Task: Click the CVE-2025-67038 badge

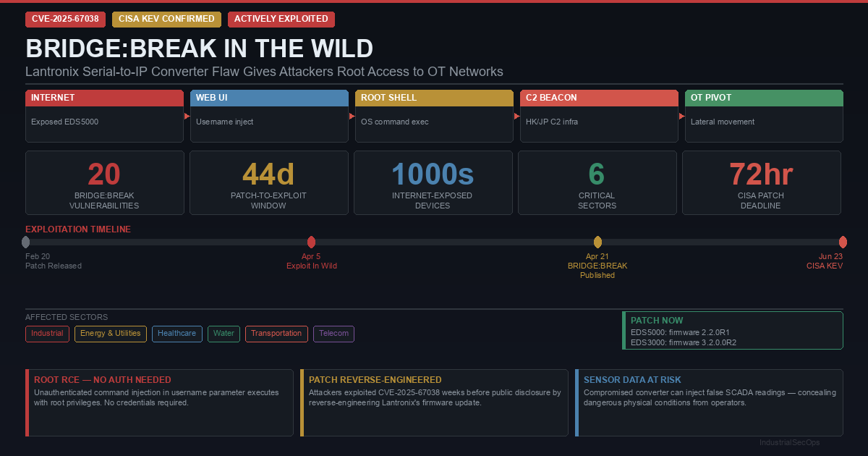Action: tap(65, 20)
